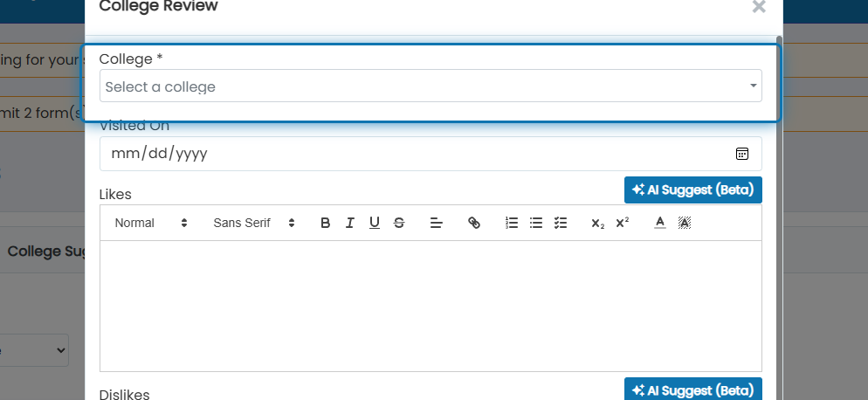Pick a text font color
Viewport: 868px width, 400px height.
(x=660, y=223)
